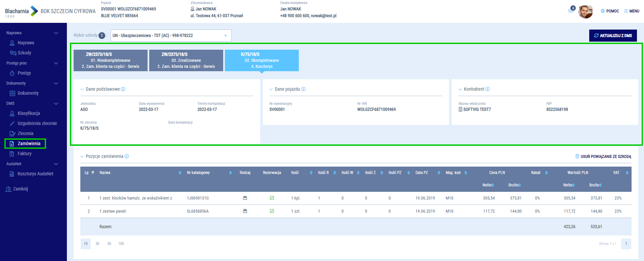The height and width of the screenshot is (261, 644).
Task: Toggle reservation checkbox for zestaw paneli row
Action: tap(272, 211)
